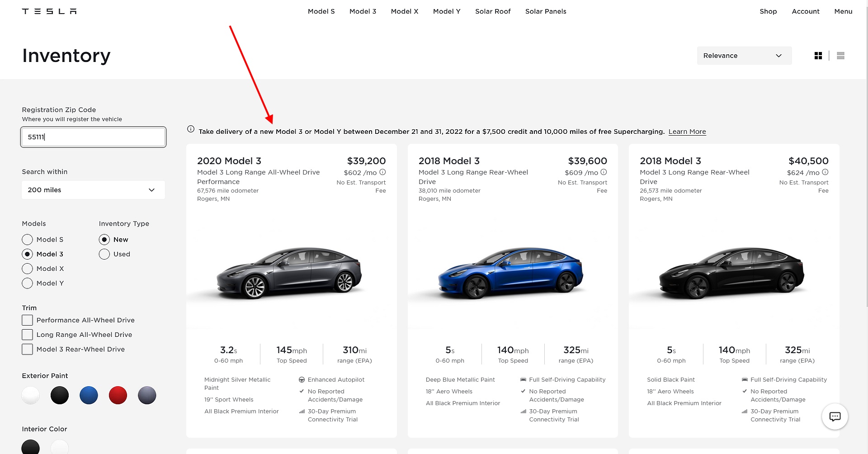
Task: Click the 310 mi range stat
Action: pos(354,355)
